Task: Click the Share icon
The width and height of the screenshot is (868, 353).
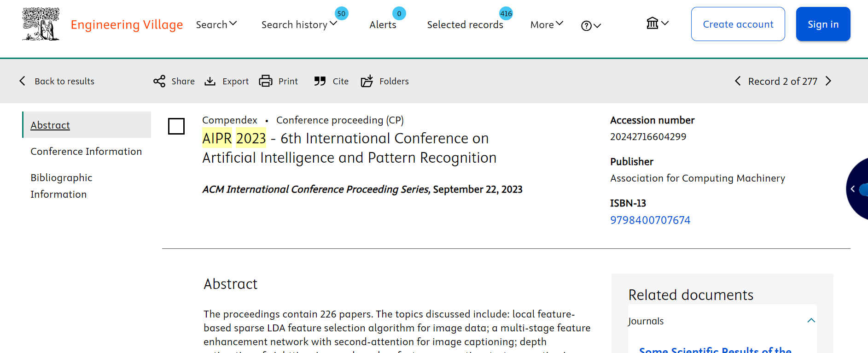Action: [159, 81]
